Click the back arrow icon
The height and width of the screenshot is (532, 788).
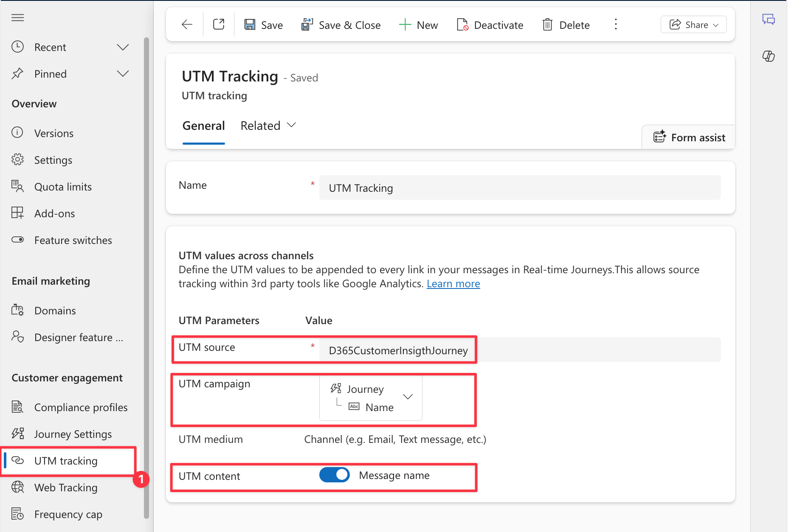click(187, 25)
